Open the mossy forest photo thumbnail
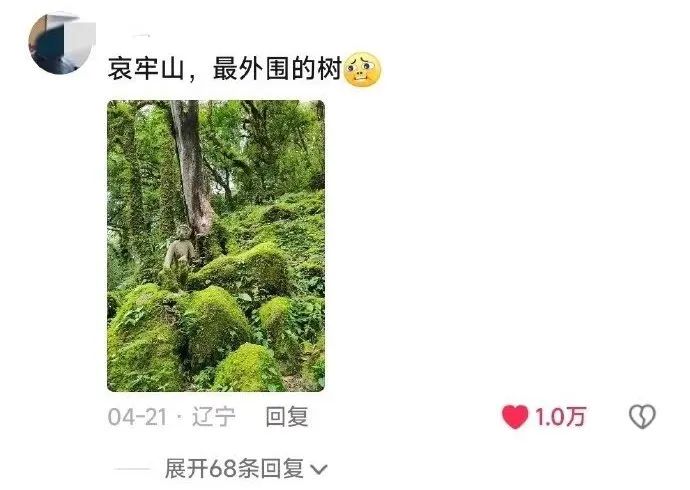Image resolution: width=690 pixels, height=490 pixels. pyautogui.click(x=216, y=246)
